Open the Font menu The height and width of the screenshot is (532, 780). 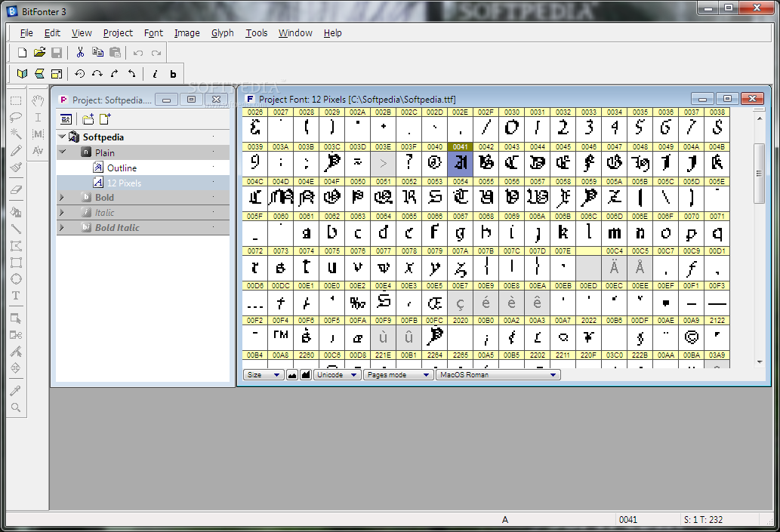153,32
